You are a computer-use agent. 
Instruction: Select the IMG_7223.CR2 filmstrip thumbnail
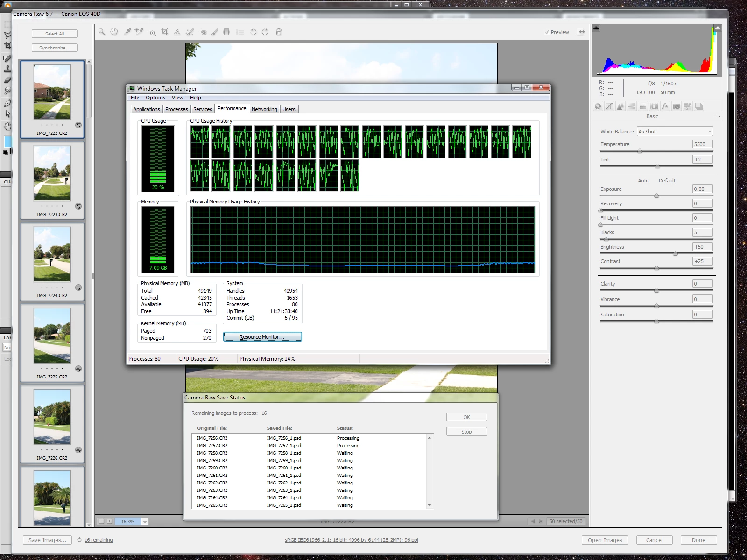(52, 180)
